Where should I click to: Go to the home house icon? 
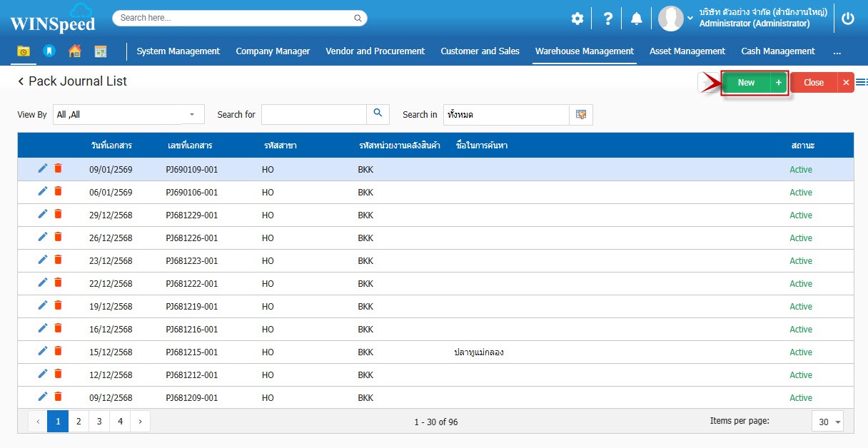pos(74,51)
